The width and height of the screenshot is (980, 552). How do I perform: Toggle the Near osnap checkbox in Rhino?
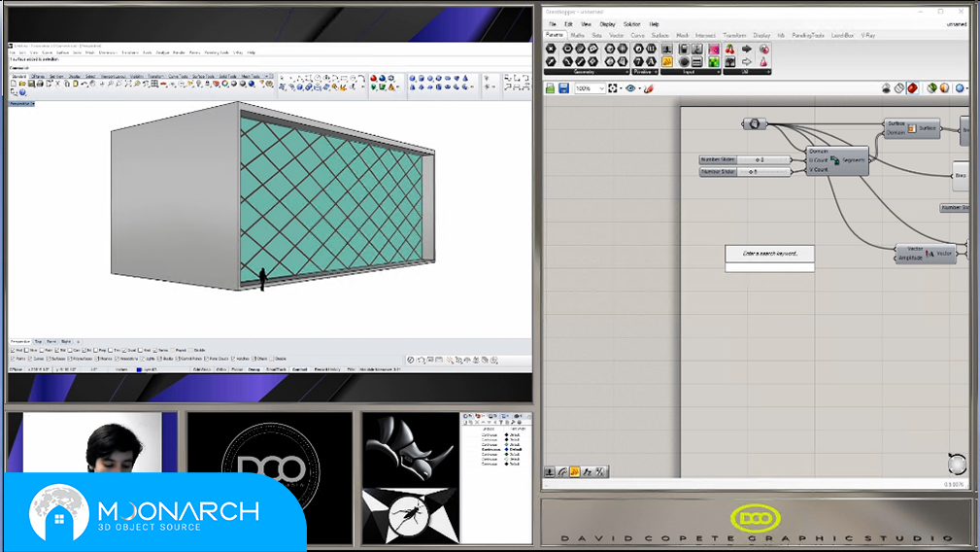pos(26,350)
